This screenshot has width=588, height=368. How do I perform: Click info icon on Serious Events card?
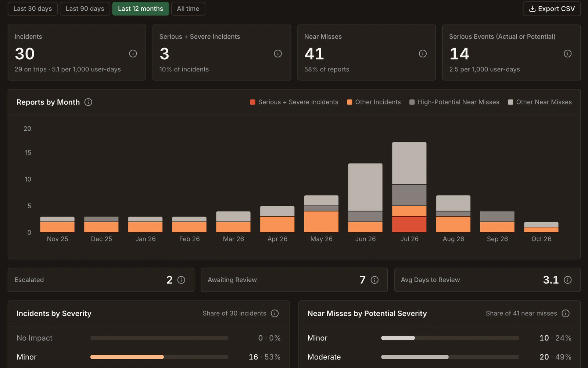(x=567, y=54)
